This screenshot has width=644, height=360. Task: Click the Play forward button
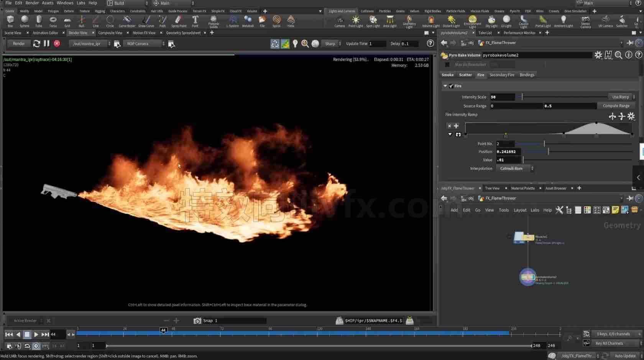(36, 335)
